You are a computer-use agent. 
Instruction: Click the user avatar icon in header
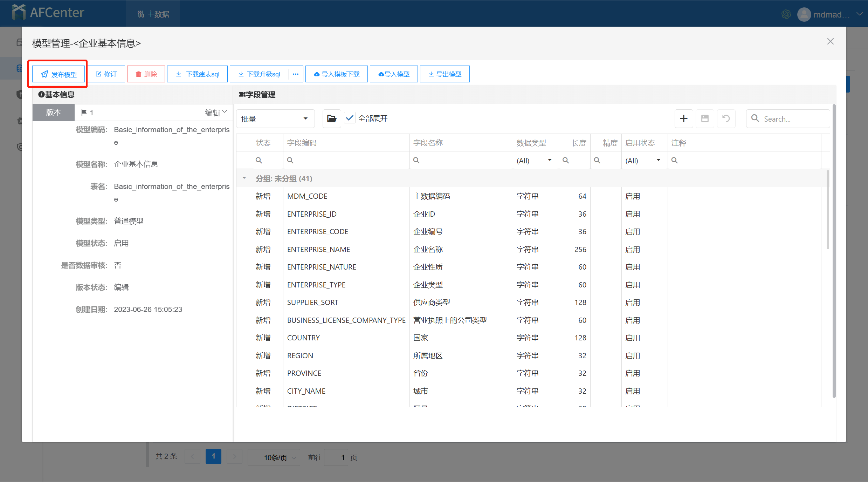(x=804, y=14)
